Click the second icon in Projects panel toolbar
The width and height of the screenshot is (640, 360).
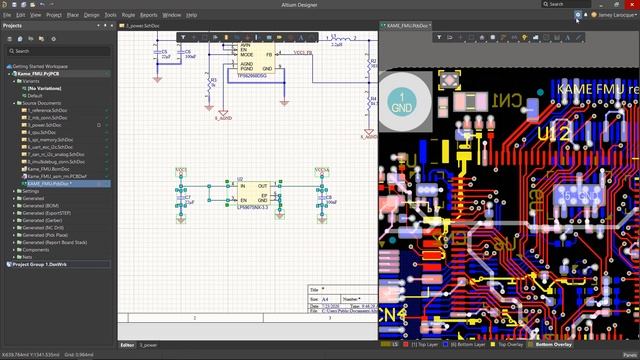click(20, 39)
